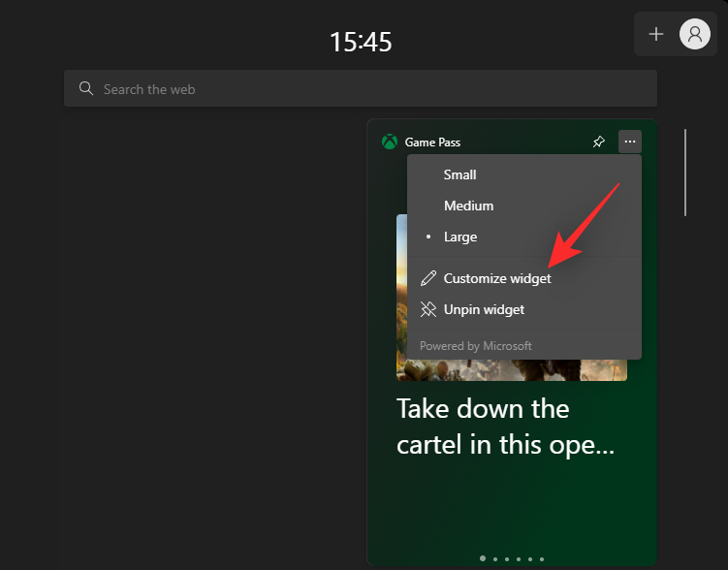Click the last carousel page dot
Image resolution: width=728 pixels, height=570 pixels.
coord(542,559)
